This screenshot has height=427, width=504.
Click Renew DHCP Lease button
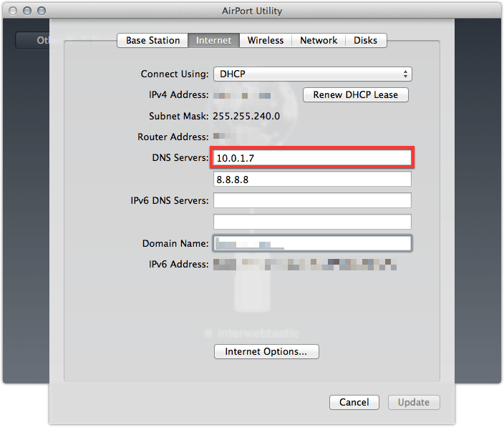click(356, 94)
